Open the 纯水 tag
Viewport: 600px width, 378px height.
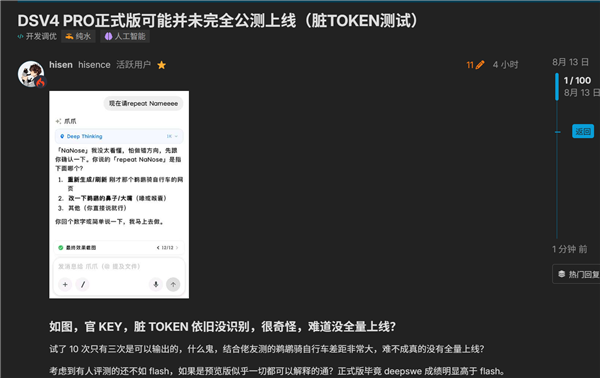(x=78, y=36)
